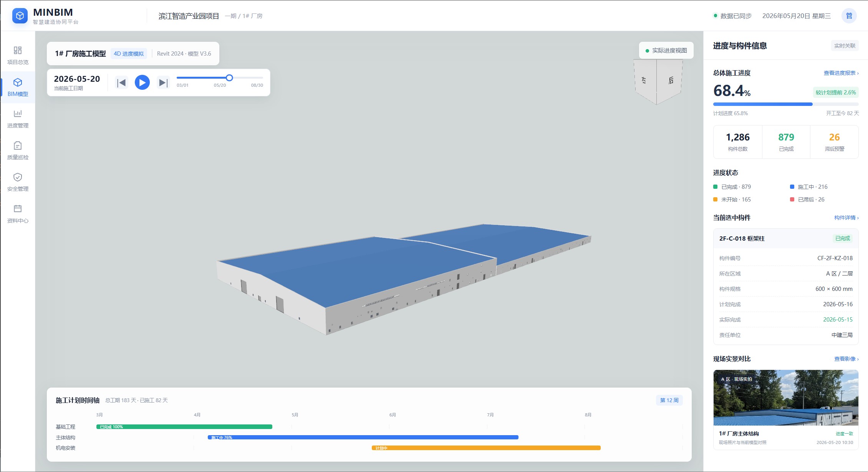Image resolution: width=868 pixels, height=472 pixels.
Task: Toggle the 实际进度视图 view mode
Action: (x=666, y=51)
